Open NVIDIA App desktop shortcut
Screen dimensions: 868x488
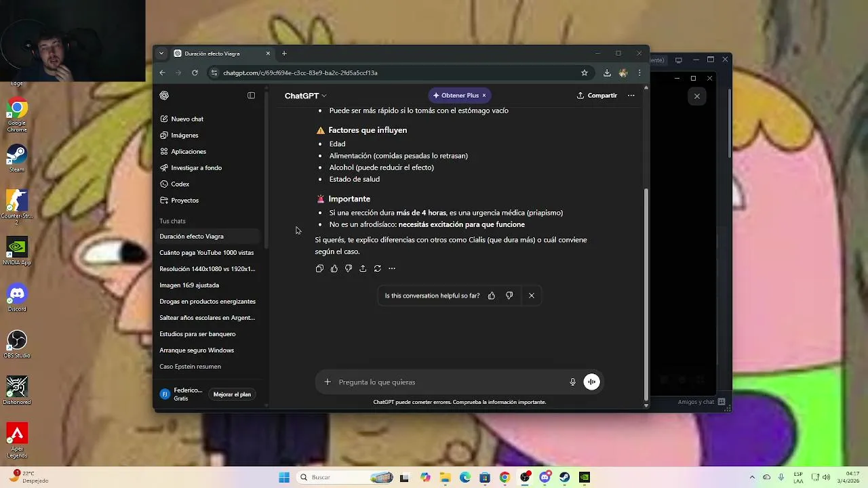click(x=17, y=251)
